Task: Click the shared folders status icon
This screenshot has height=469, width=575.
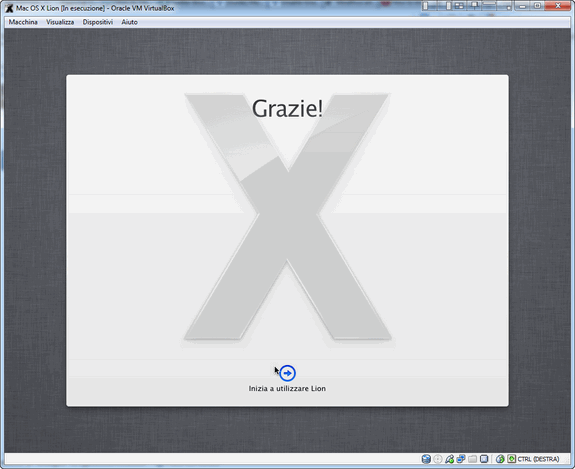Action: (473, 459)
